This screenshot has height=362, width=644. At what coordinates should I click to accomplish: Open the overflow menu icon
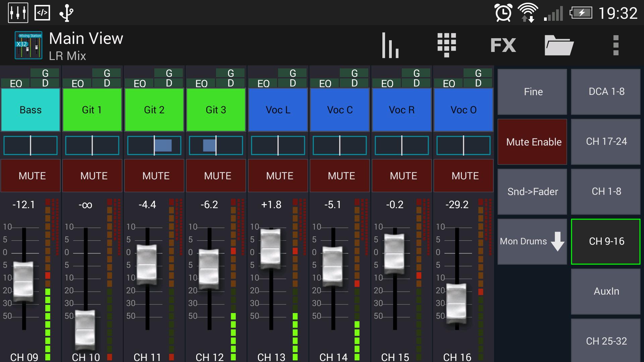[616, 45]
